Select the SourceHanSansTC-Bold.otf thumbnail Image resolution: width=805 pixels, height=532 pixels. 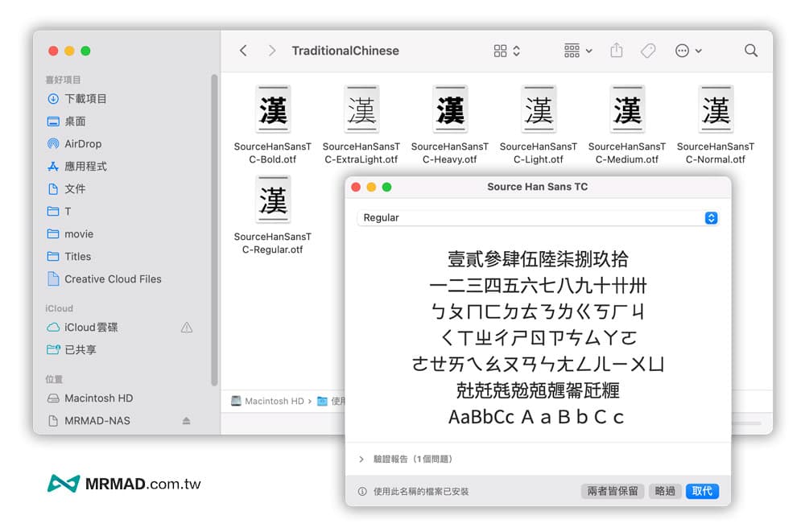273,109
